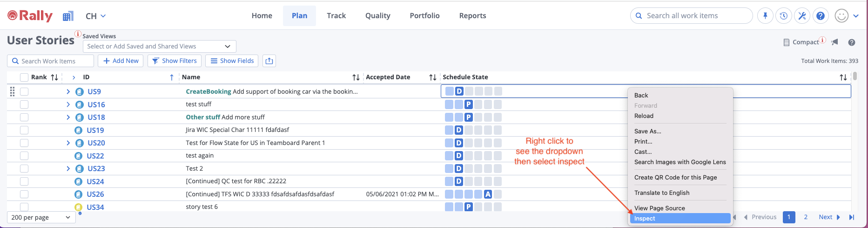
Task: Switch to the Track tab
Action: click(x=336, y=16)
